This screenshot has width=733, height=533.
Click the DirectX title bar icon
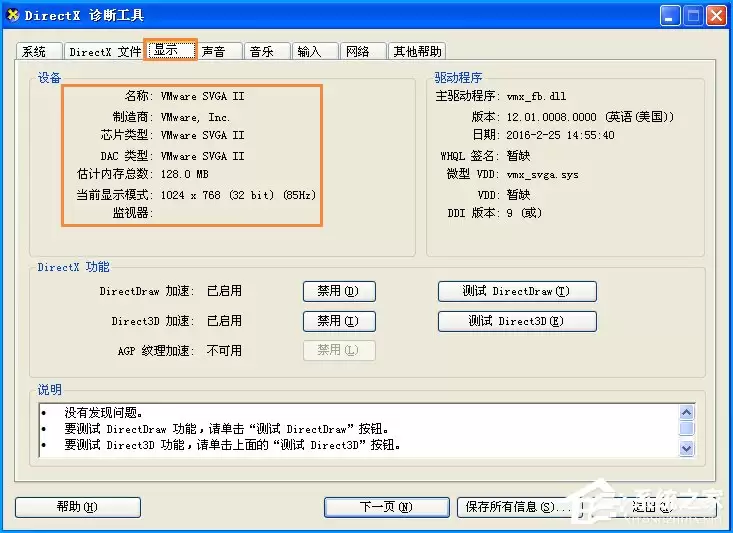(13, 15)
